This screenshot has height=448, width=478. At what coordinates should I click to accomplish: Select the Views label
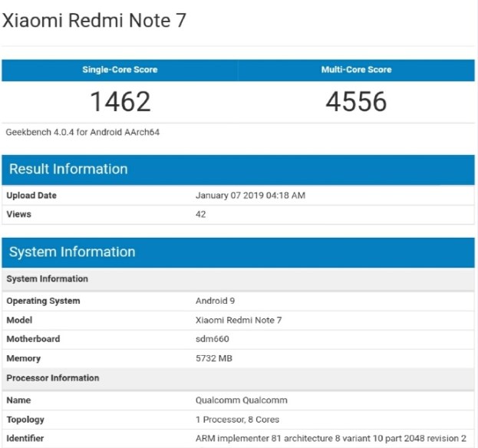[x=18, y=214]
